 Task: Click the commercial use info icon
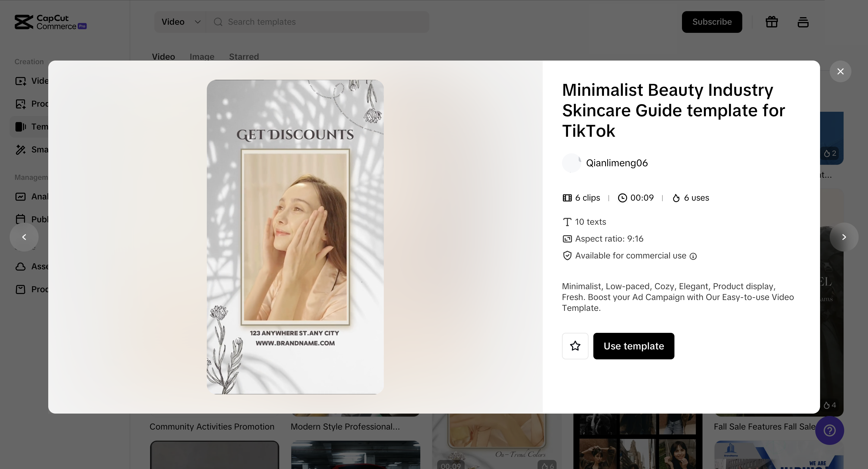click(x=693, y=256)
